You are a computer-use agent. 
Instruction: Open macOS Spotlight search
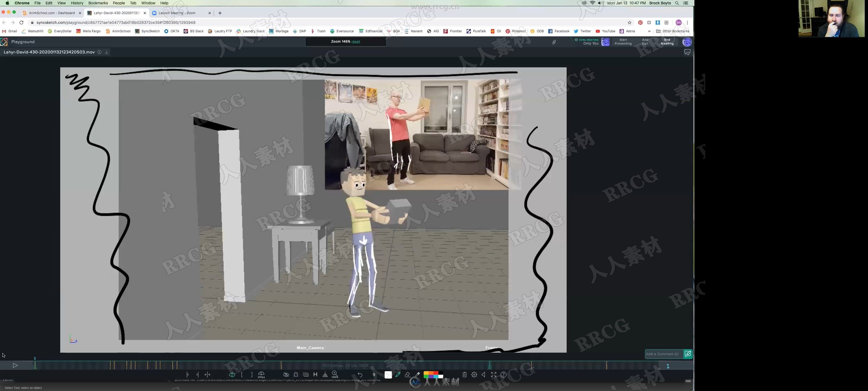[677, 3]
